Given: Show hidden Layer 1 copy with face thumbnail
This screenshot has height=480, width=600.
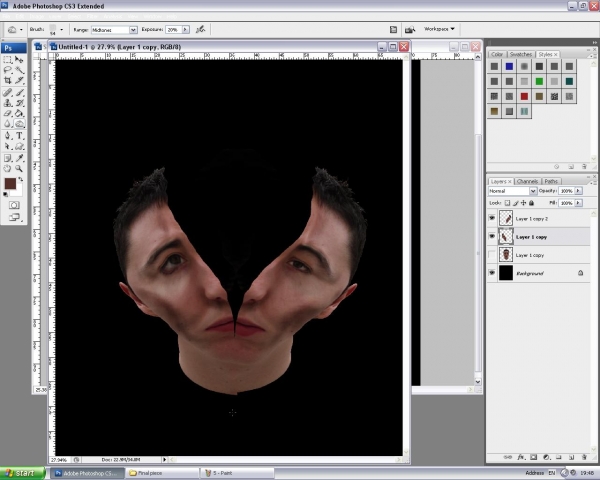Looking at the screenshot, I should [x=492, y=255].
